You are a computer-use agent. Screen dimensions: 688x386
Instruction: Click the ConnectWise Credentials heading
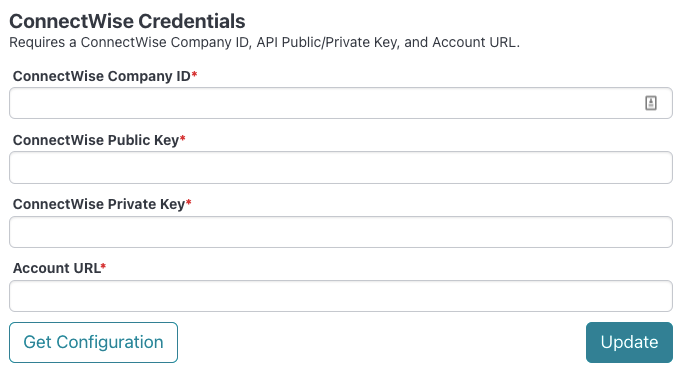click(127, 21)
